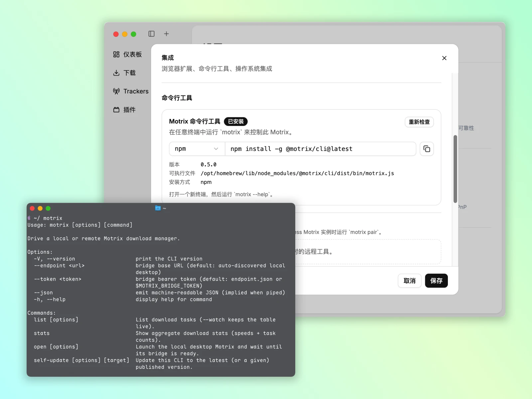Click the install command text field

pyautogui.click(x=320, y=149)
